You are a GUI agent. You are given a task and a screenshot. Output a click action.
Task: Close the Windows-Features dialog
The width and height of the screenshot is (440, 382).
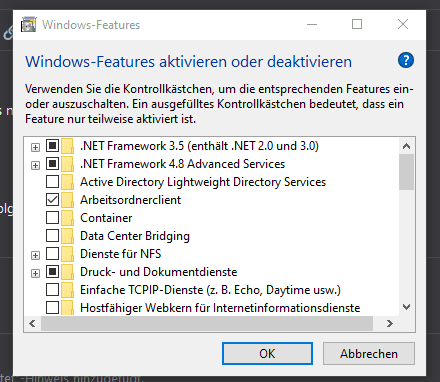[403, 24]
